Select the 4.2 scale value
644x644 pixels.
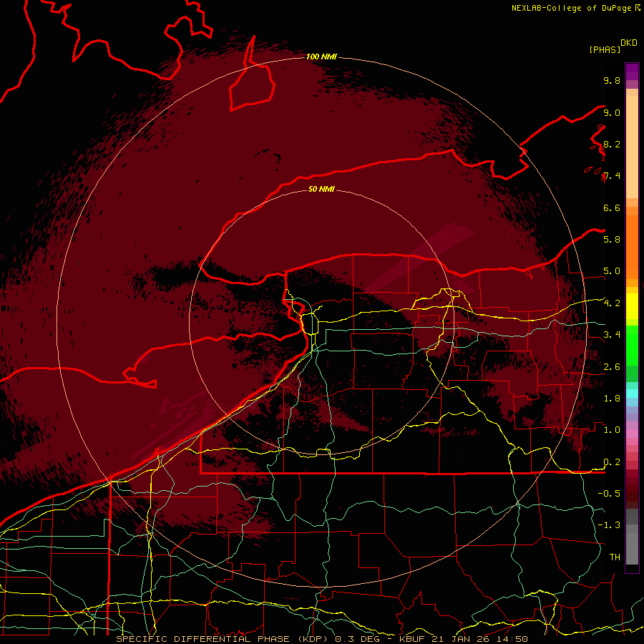tap(612, 303)
